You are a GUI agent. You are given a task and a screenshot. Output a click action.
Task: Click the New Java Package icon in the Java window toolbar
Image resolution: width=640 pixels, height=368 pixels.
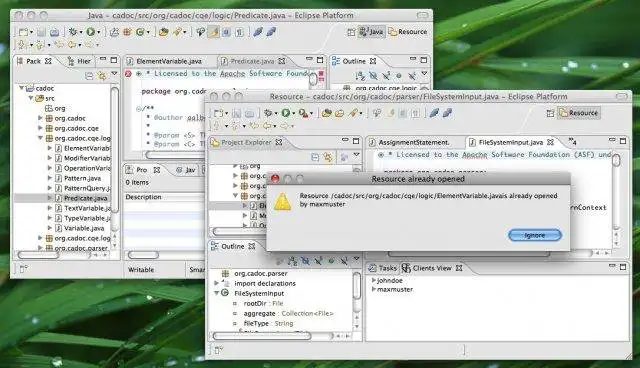[127, 31]
